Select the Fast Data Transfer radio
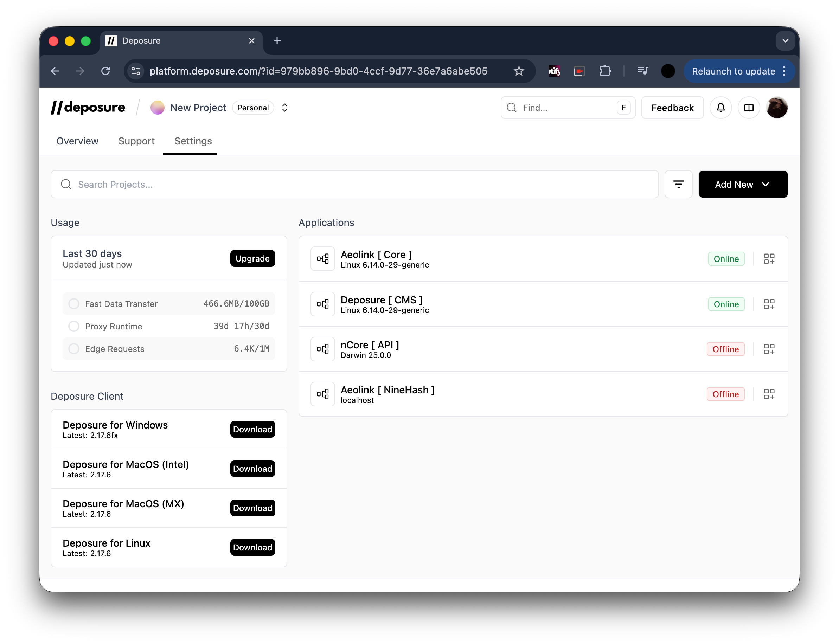This screenshot has width=839, height=644. 73,304
